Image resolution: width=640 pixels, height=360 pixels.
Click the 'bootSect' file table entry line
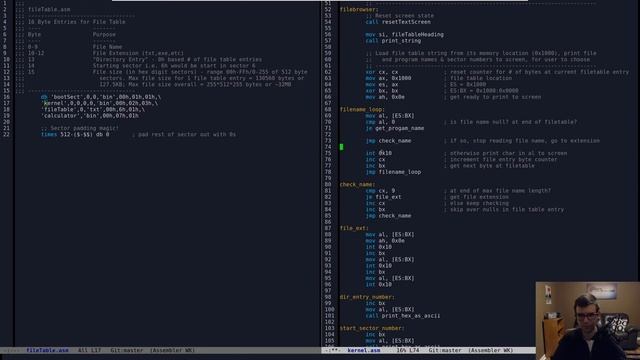tap(101, 97)
